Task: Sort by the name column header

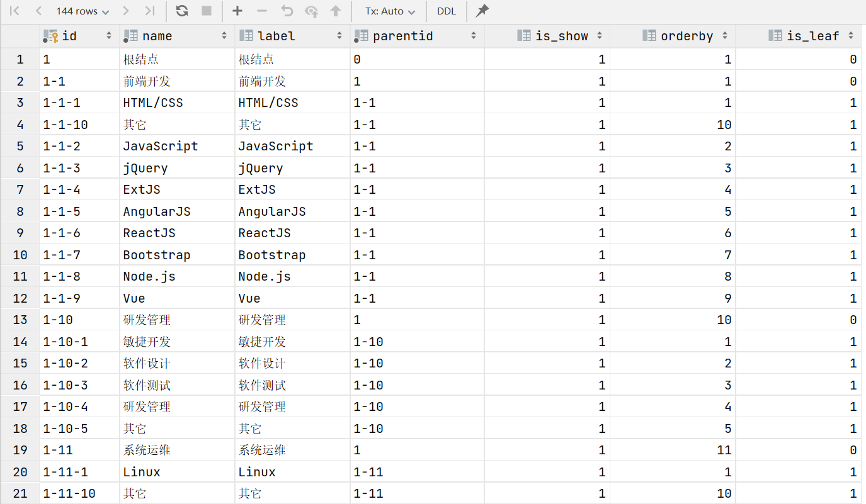Action: tap(177, 36)
